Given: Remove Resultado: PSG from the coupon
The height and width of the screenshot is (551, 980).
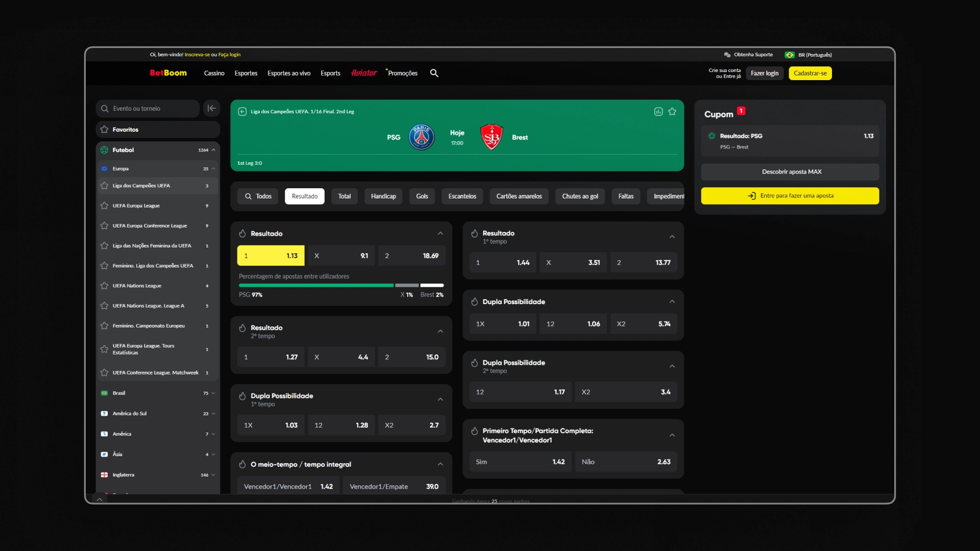Looking at the screenshot, I should (712, 136).
